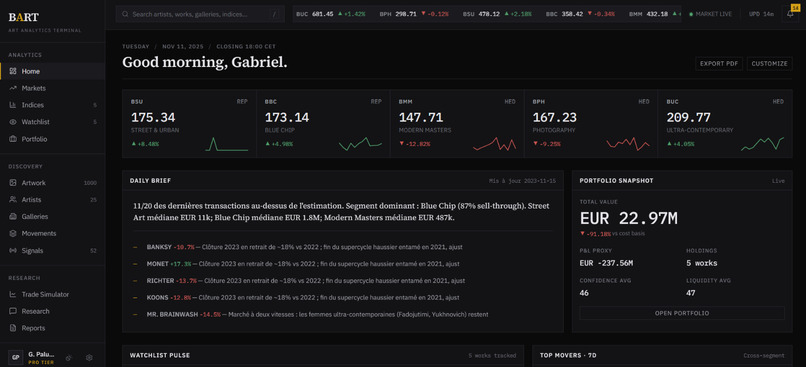The height and width of the screenshot is (367, 806).
Task: Focus the search artists, works, galleries field
Action: click(x=200, y=14)
